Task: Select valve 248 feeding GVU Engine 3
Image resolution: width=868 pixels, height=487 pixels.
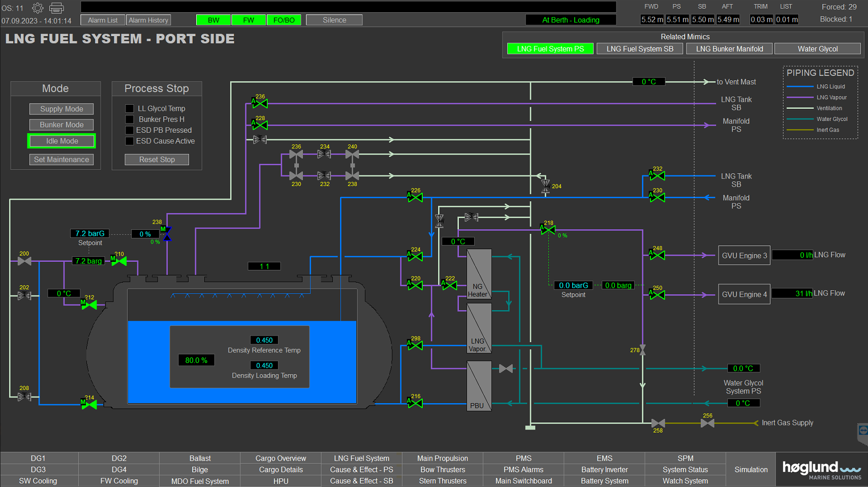Action: coord(657,255)
